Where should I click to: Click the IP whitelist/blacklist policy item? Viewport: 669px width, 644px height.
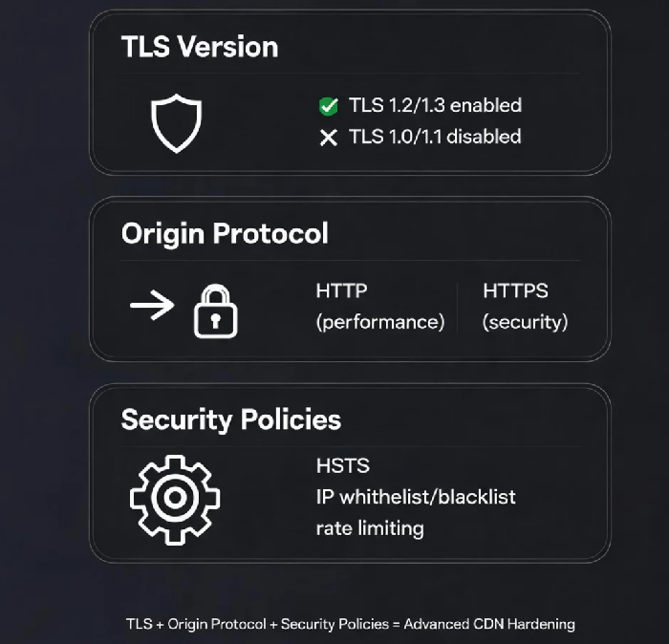click(x=416, y=497)
